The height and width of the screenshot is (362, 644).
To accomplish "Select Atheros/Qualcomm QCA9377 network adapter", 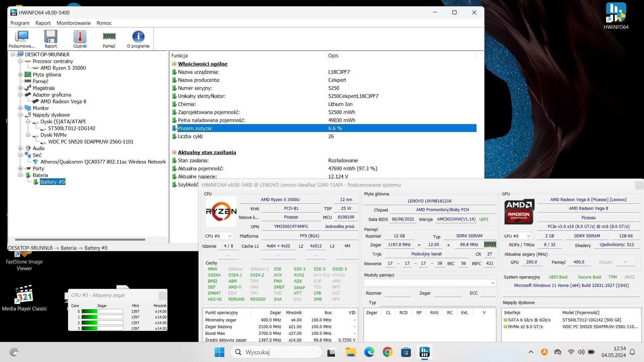I will pos(103,162).
